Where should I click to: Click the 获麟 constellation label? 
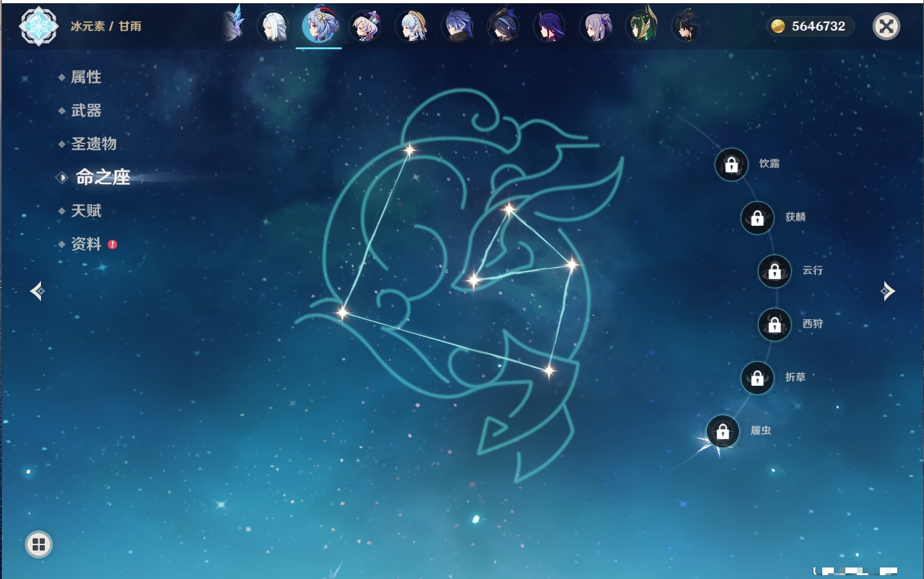[795, 217]
